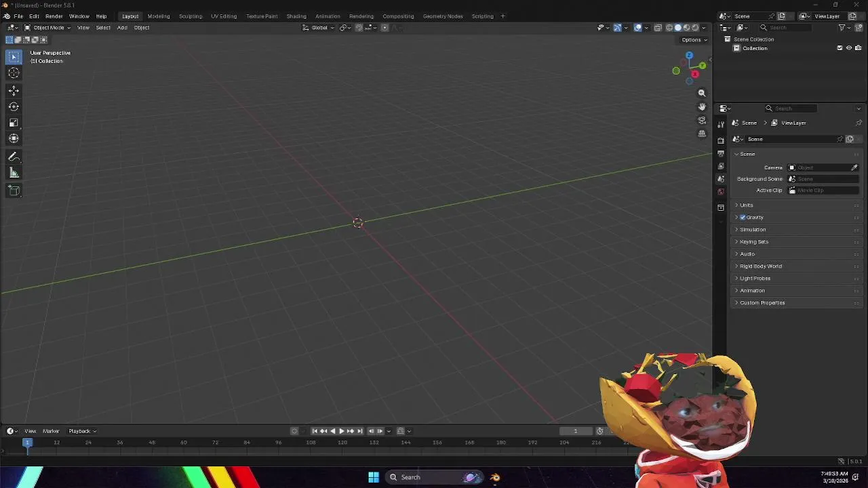868x488 pixels.
Task: Open the Tool properties tab
Action: [x=721, y=125]
